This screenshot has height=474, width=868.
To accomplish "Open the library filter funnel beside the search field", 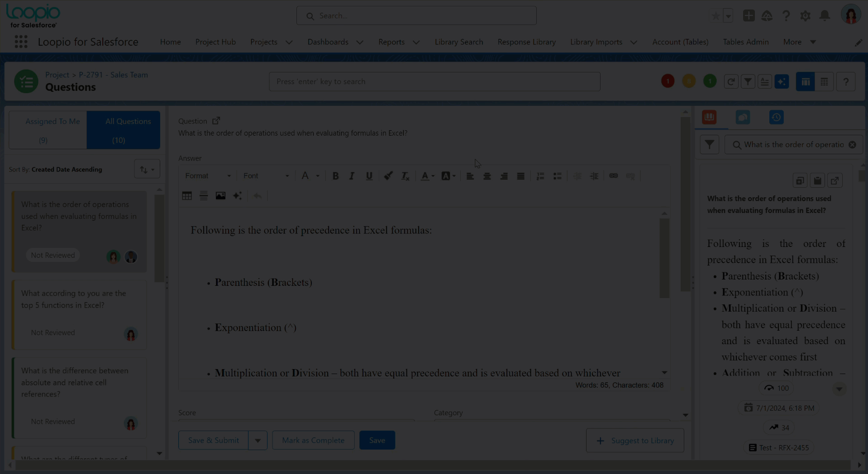I will (709, 145).
